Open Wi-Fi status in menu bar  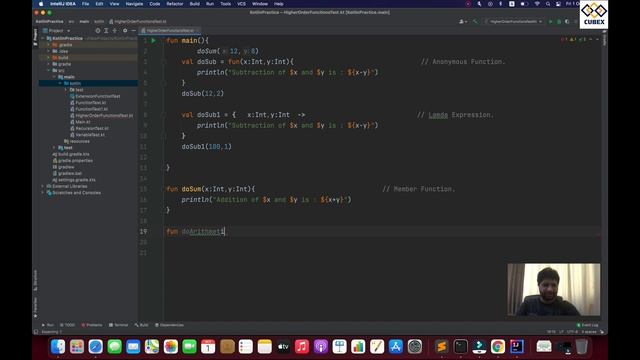(537, 4)
